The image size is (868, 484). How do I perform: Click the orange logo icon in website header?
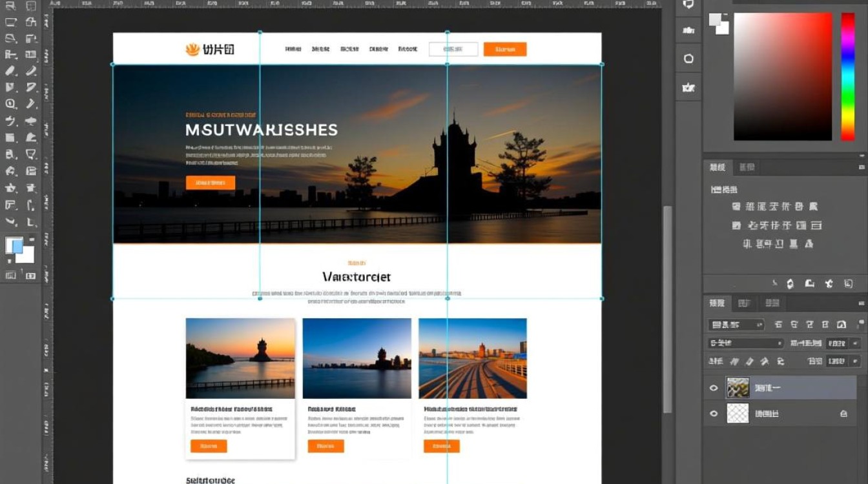pyautogui.click(x=192, y=49)
